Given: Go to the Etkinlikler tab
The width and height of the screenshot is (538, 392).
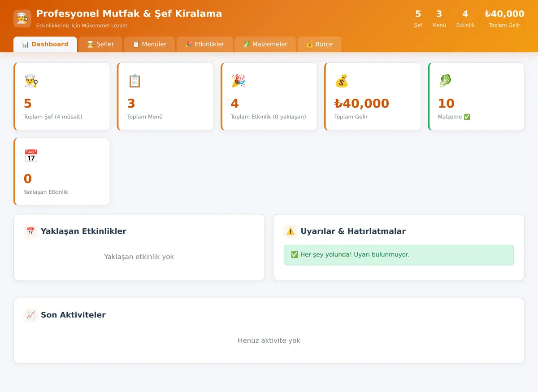Looking at the screenshot, I should point(205,44).
